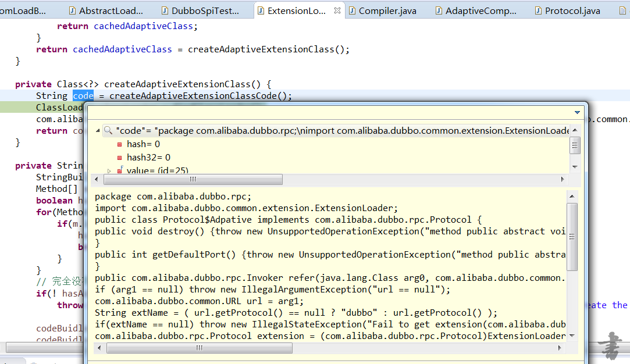Click the 'public void destroy()' line in detail pane
Viewport: 630px width, 364px height.
point(330,231)
